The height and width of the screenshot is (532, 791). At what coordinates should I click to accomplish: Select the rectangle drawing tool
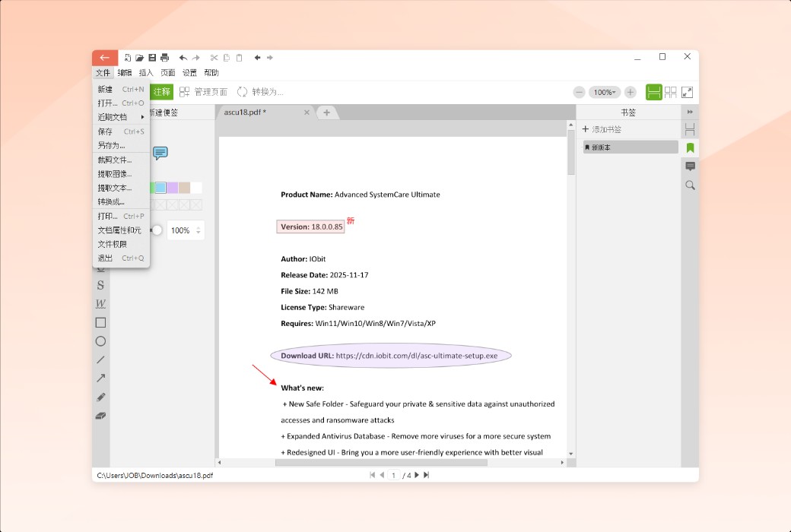100,322
